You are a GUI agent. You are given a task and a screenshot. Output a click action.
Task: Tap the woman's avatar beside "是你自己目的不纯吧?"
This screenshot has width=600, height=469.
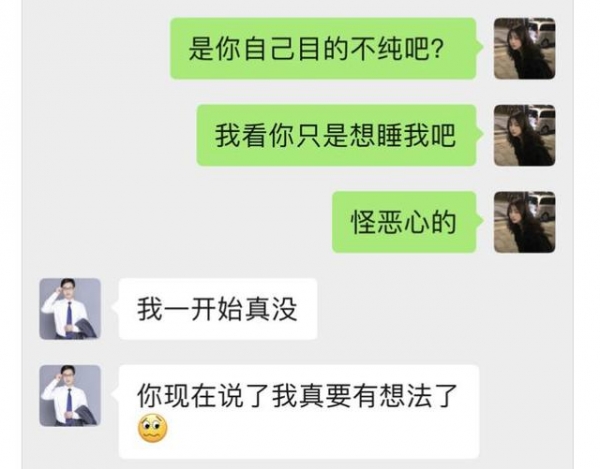[524, 49]
